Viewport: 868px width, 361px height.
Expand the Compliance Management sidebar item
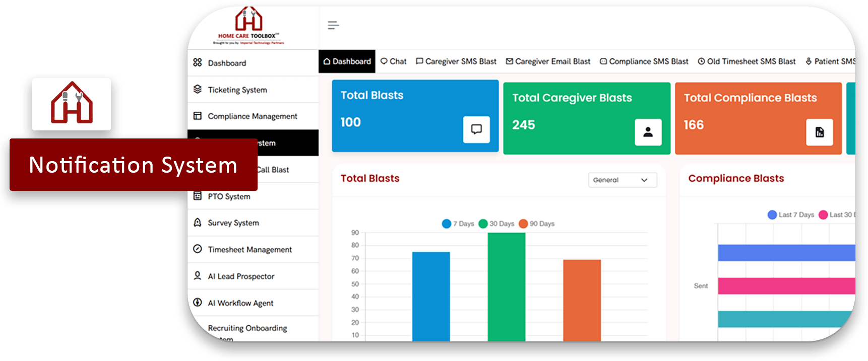point(252,116)
